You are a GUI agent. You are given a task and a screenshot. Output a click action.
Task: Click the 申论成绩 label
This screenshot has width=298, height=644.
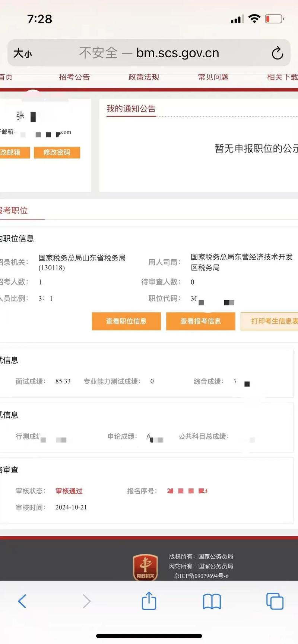click(x=123, y=436)
